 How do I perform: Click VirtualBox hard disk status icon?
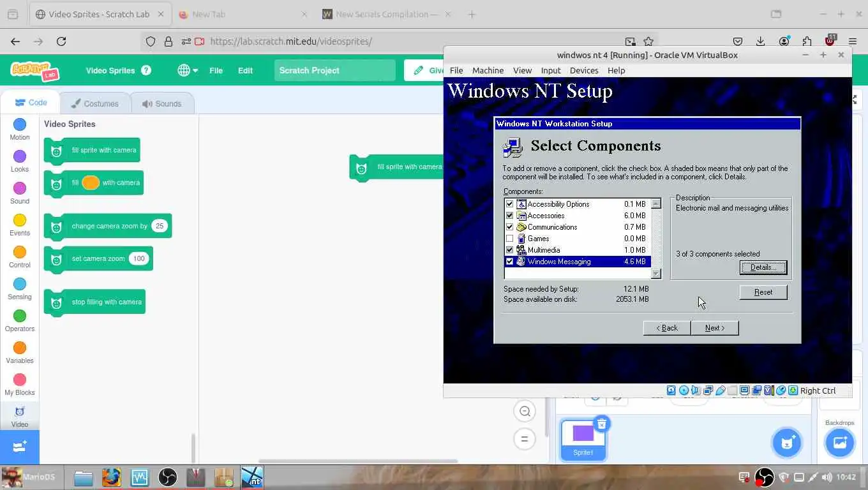(x=671, y=390)
